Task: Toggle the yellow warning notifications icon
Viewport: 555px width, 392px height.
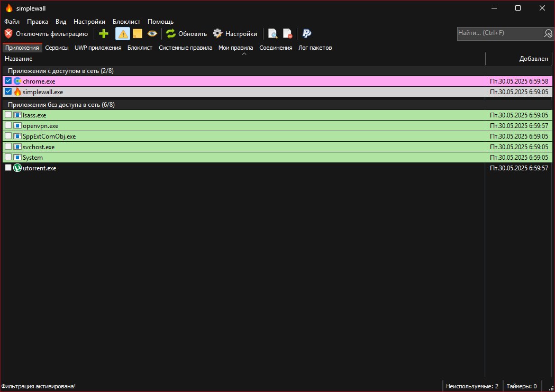Action: (x=123, y=34)
